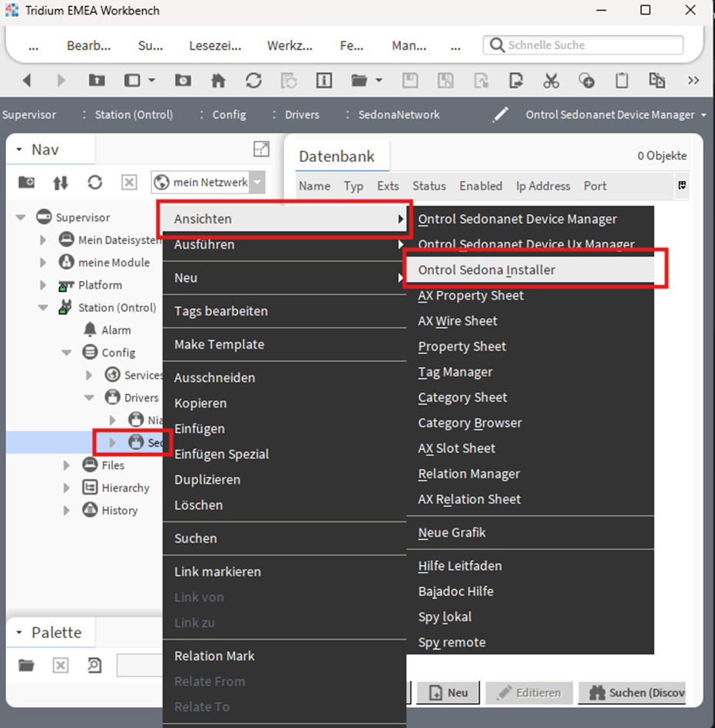Expand the History tree node
This screenshot has width=715, height=728.
tap(66, 510)
